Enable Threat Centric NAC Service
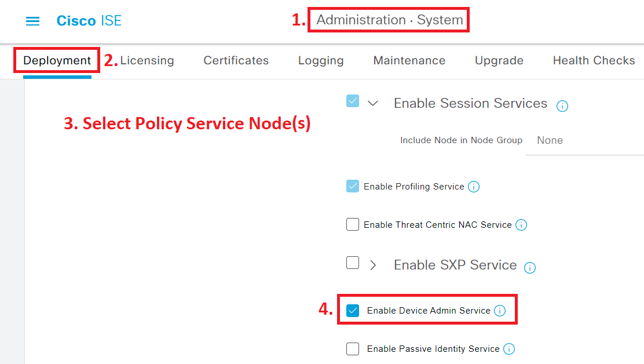Viewport: 644px width, 364px height. coord(353,224)
